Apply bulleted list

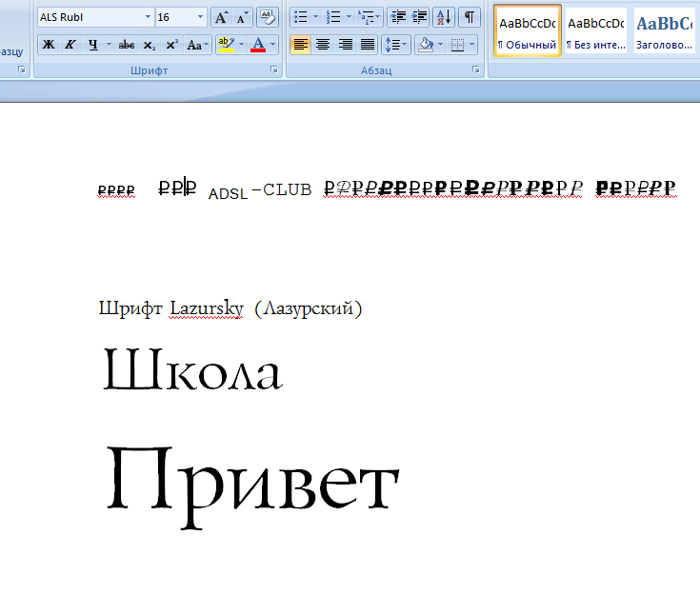pos(300,17)
